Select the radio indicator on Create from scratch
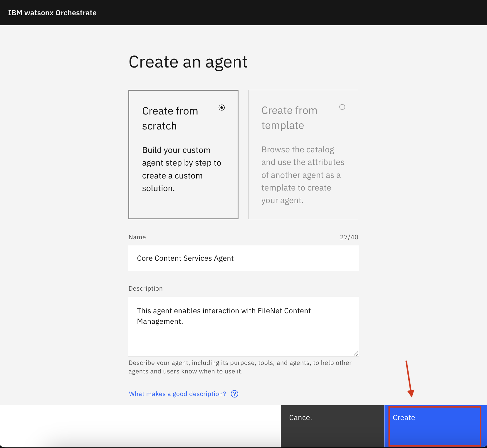 tap(222, 107)
